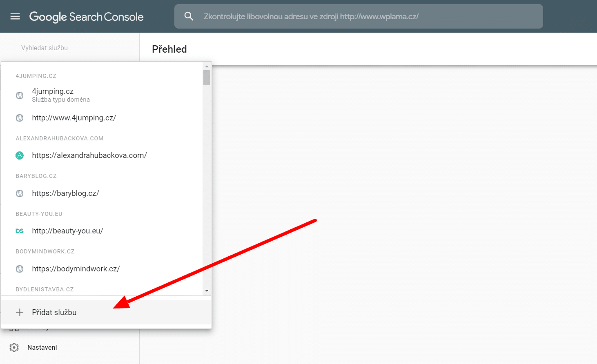Viewport: 597px width, 364px height.
Task: Click the 4JUMPING.CZ group header
Action: [x=36, y=76]
